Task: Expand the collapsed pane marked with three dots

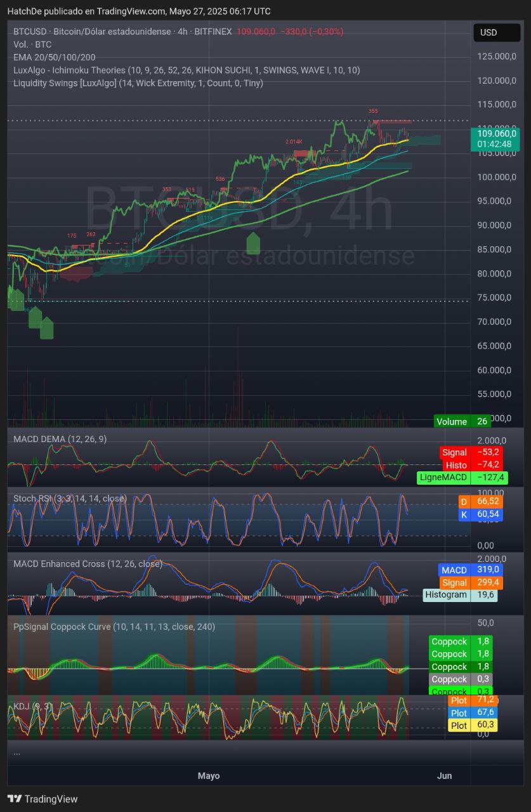Action: click(x=16, y=752)
